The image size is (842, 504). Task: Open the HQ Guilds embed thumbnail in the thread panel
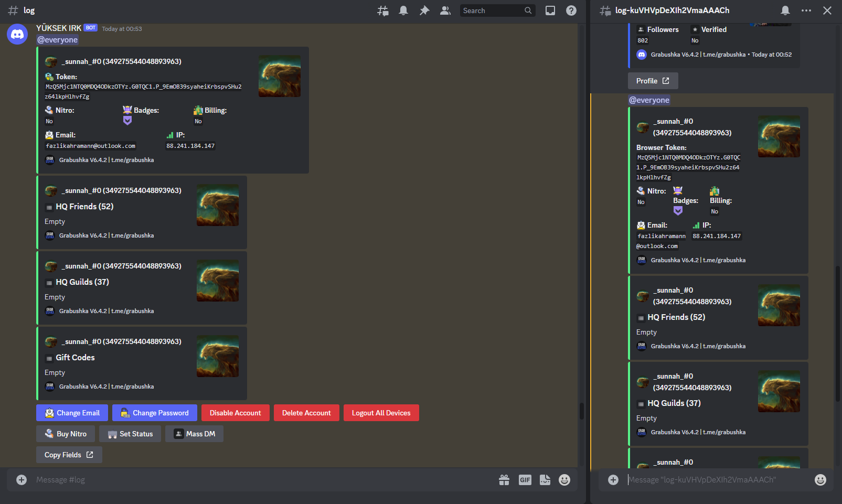(x=779, y=391)
